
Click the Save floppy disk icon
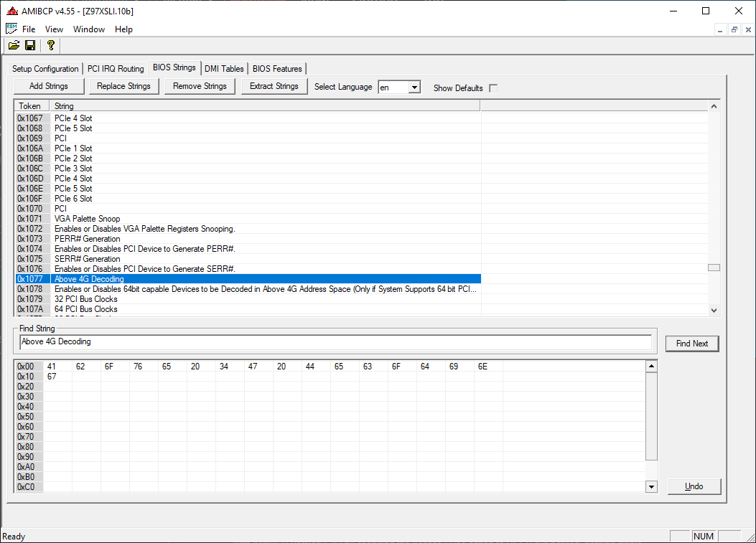pos(30,45)
